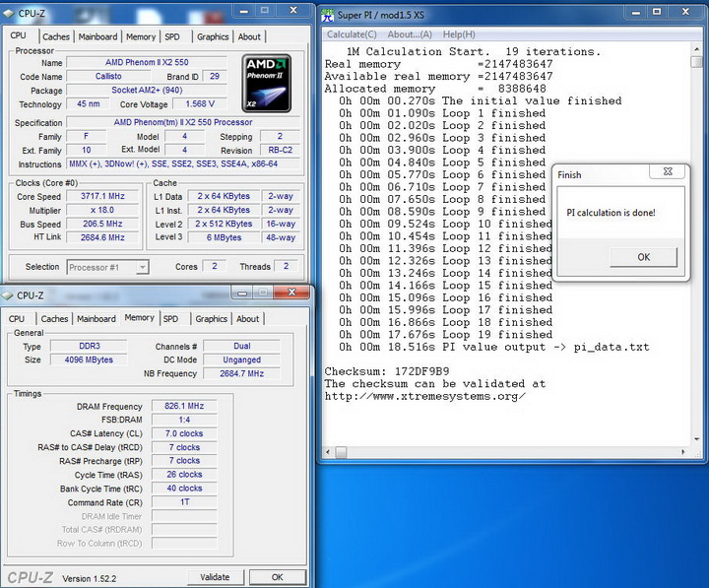Click the Level 3 cache value 6 MBytes
Screen dimensions: 709x588
[225, 237]
